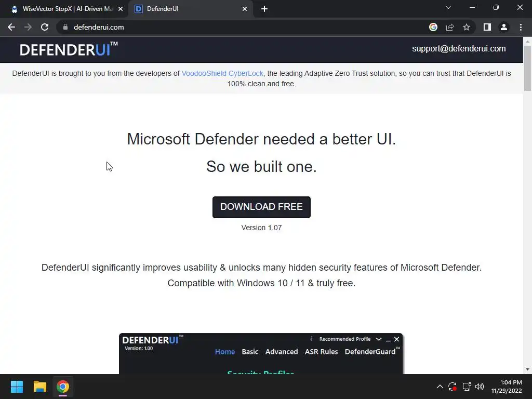Open Chrome's three-dot menu
The height and width of the screenshot is (399, 532).
pyautogui.click(x=521, y=27)
